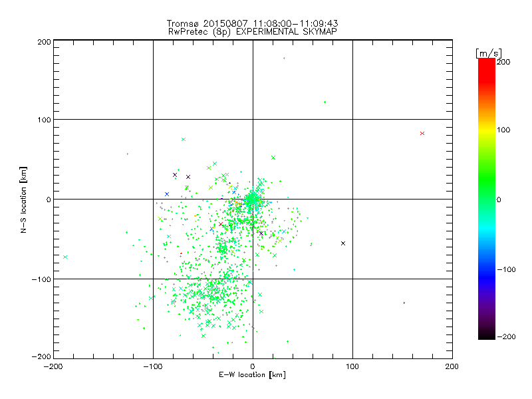Click the colorbar's '200' top label
The width and height of the screenshot is (532, 399).
pos(503,62)
